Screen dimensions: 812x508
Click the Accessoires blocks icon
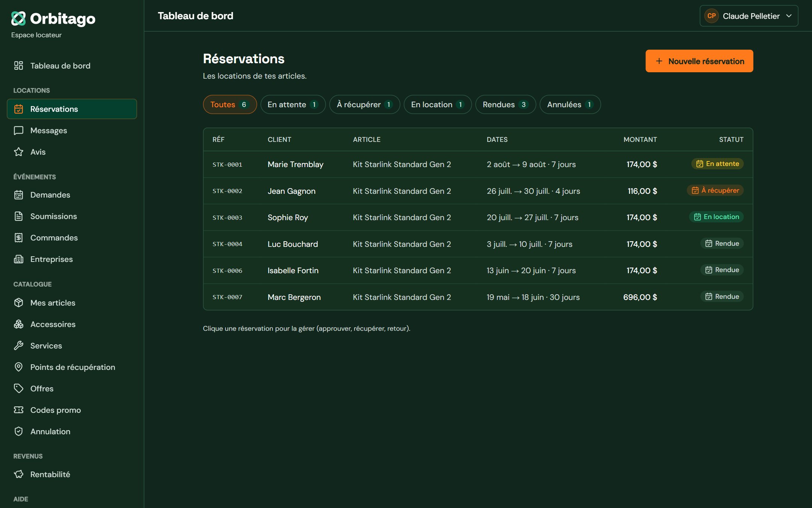tap(18, 324)
